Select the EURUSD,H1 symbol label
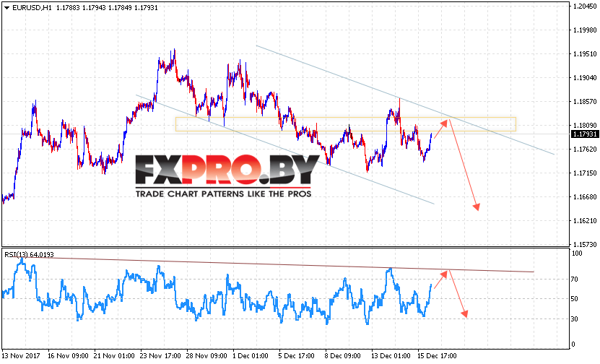Viewport: 600px width, 364px height. [32, 8]
